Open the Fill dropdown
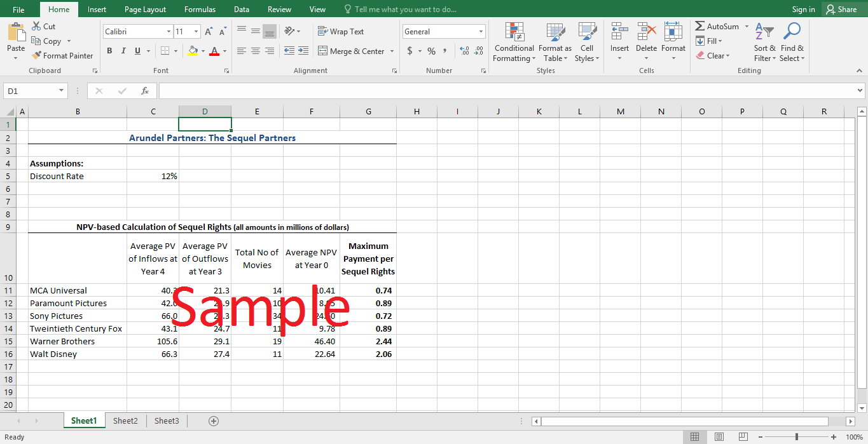868x444 pixels. pos(709,41)
